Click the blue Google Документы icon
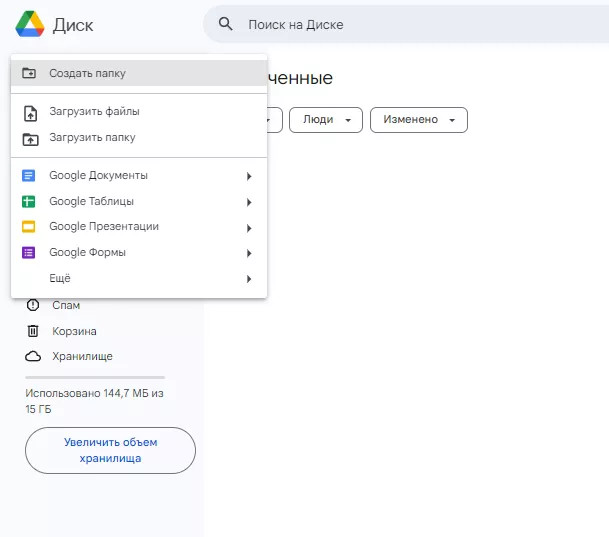 [x=29, y=176]
